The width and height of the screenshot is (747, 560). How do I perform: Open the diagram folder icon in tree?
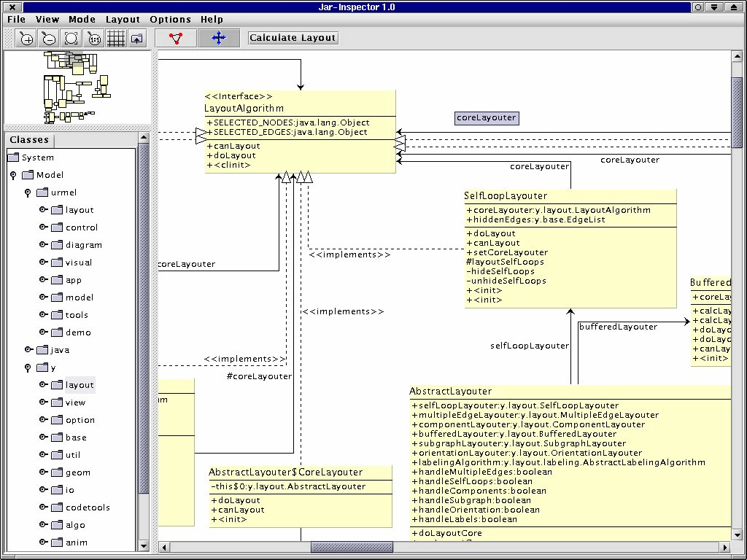point(57,245)
